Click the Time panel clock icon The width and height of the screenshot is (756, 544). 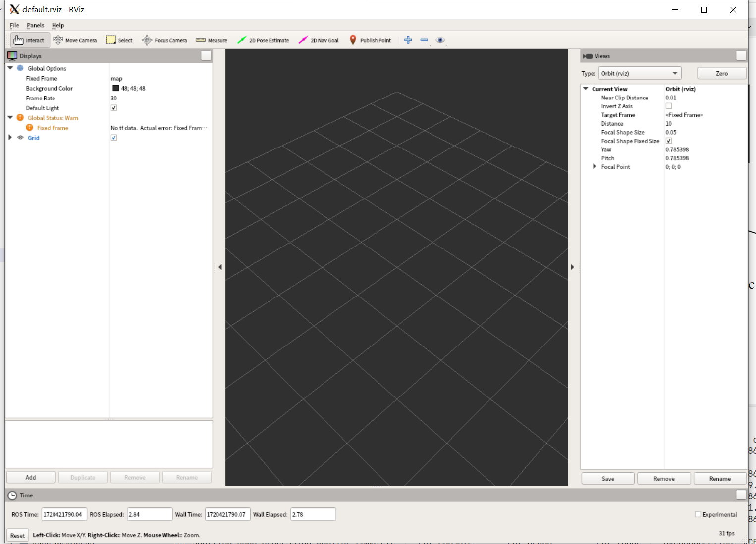tap(12, 495)
